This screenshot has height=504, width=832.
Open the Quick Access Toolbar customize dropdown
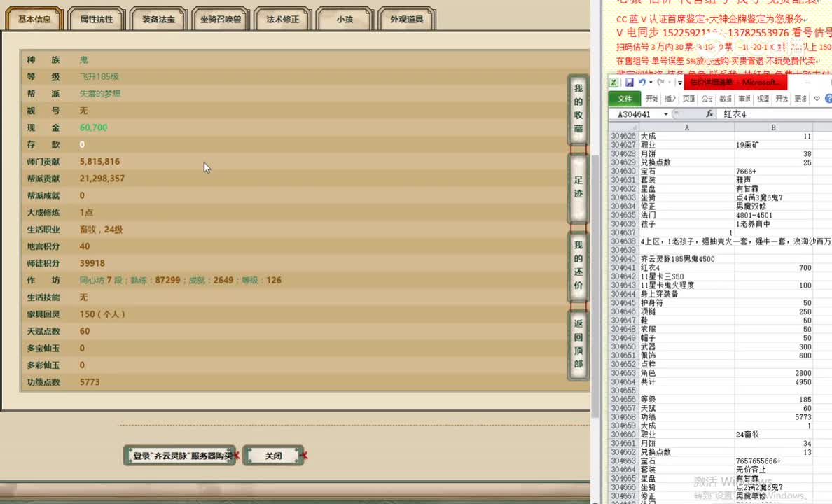(x=679, y=82)
